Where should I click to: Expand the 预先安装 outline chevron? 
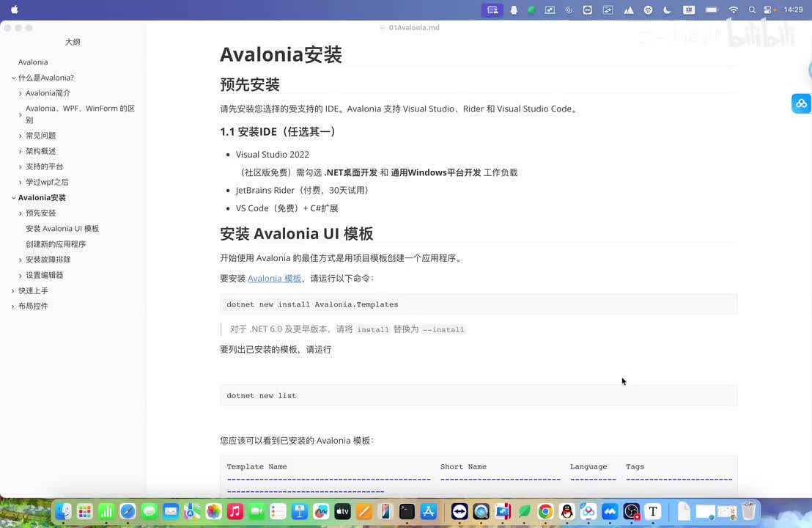pyautogui.click(x=21, y=213)
